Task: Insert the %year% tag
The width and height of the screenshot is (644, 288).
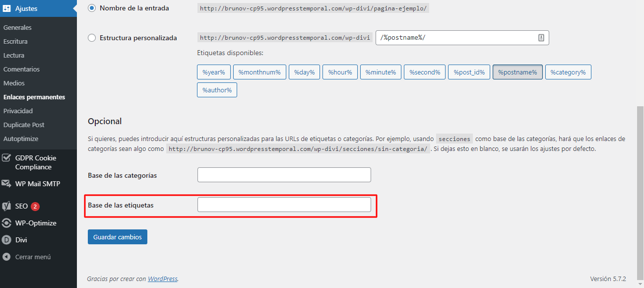Action: click(213, 72)
